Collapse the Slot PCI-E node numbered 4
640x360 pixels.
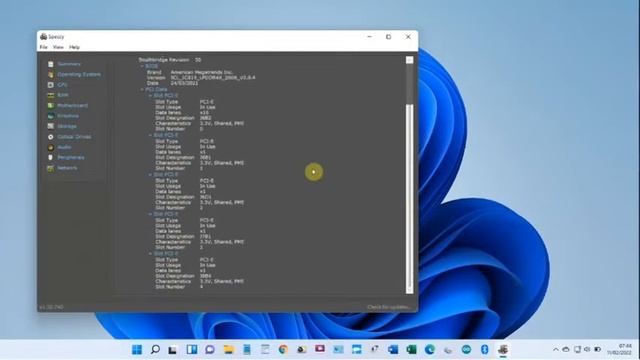tap(150, 253)
